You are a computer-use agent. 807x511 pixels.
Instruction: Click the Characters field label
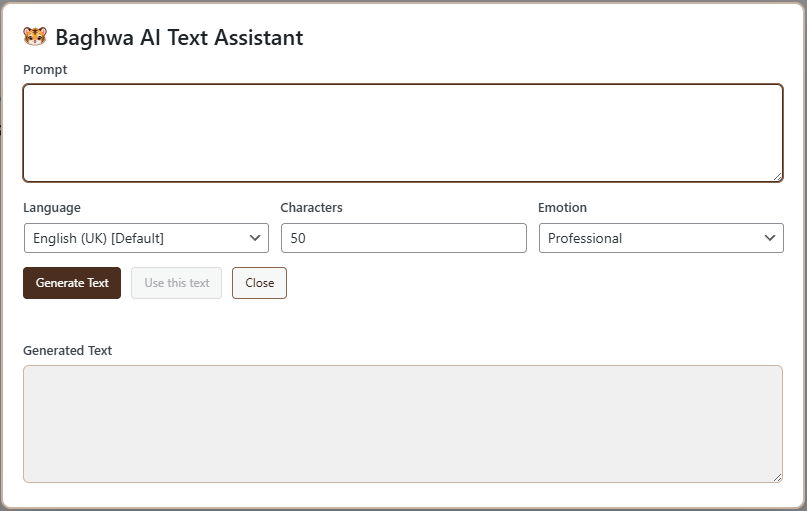tap(311, 207)
